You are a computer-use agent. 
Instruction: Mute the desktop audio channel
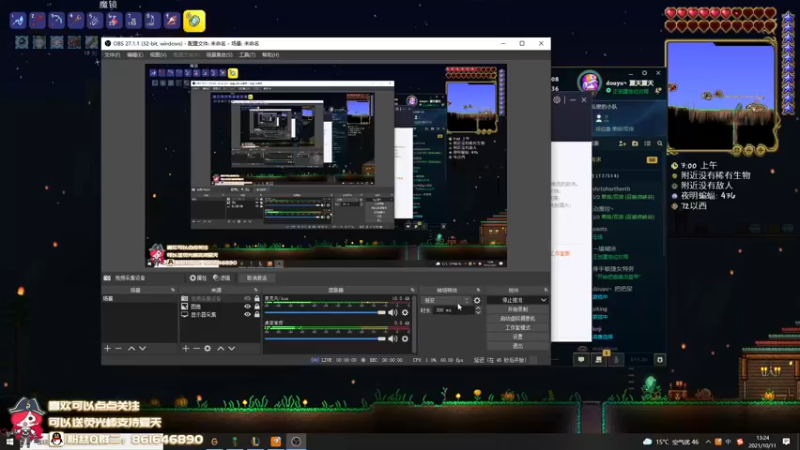tap(392, 338)
